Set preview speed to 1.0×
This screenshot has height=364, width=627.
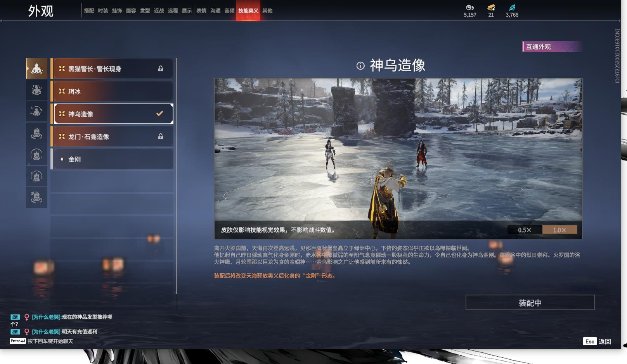(559, 230)
